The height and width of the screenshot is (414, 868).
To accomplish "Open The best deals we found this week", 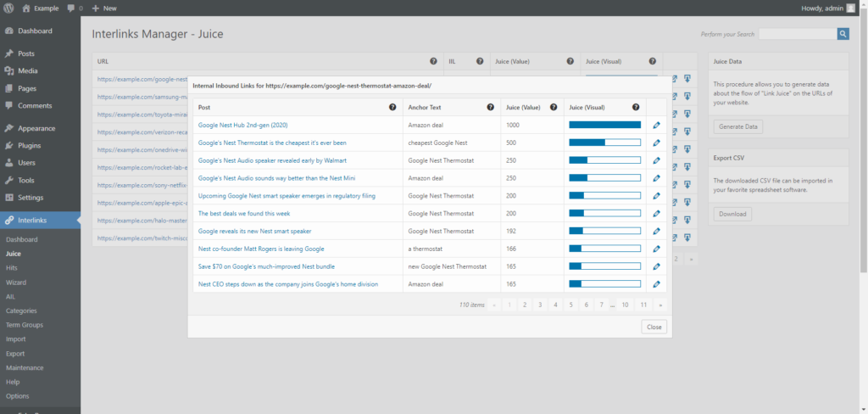I will (x=244, y=214).
